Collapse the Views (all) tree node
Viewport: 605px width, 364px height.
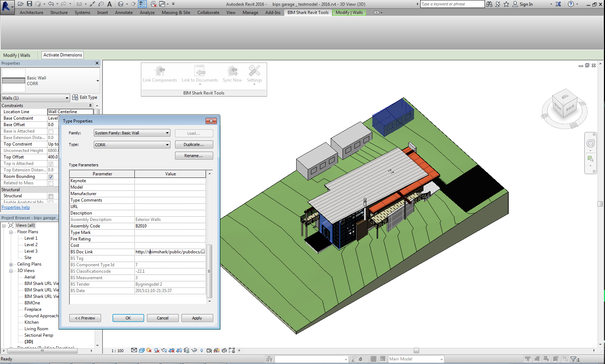pos(4,226)
